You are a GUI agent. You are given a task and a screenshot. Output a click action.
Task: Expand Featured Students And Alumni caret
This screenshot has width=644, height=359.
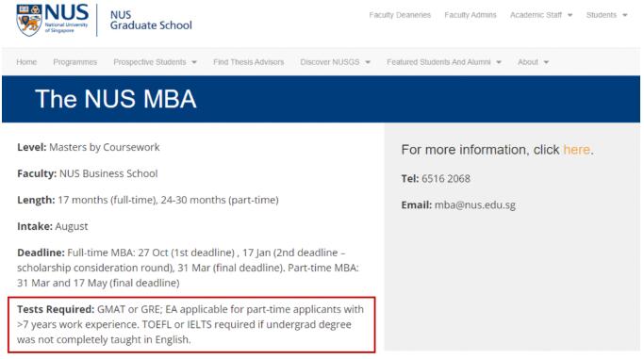(499, 62)
